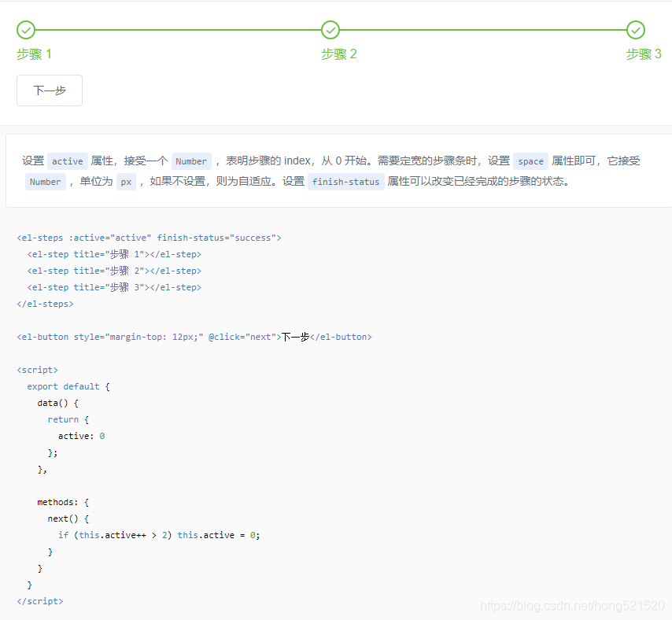
Task: Select the 步骤 3 step title
Action: pyautogui.click(x=644, y=54)
